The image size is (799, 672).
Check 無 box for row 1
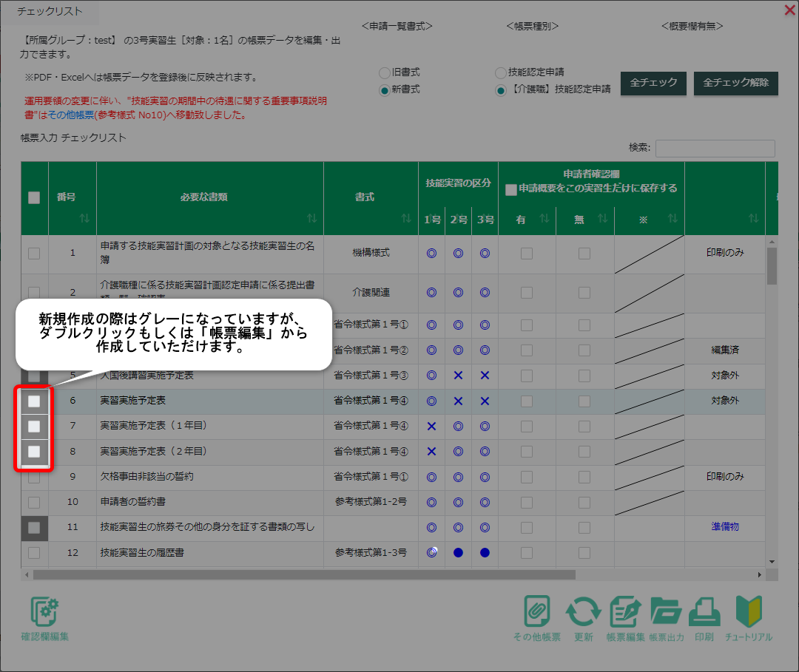tap(584, 253)
